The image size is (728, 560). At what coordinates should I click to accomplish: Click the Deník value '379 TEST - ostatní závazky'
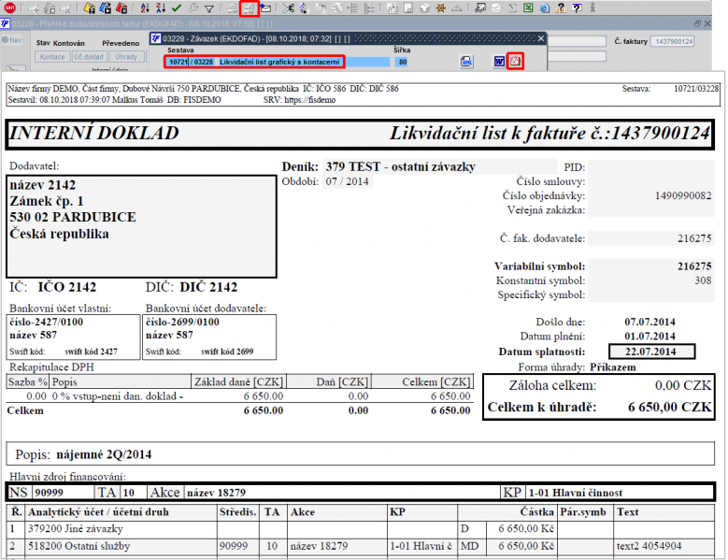[x=400, y=166]
